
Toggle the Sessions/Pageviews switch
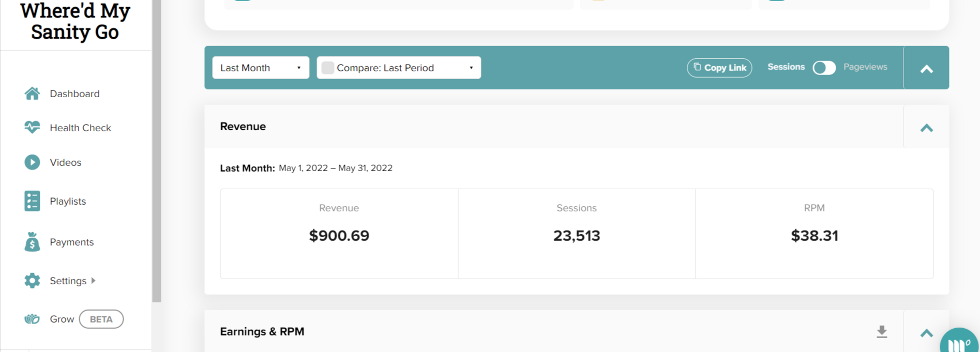tap(824, 68)
